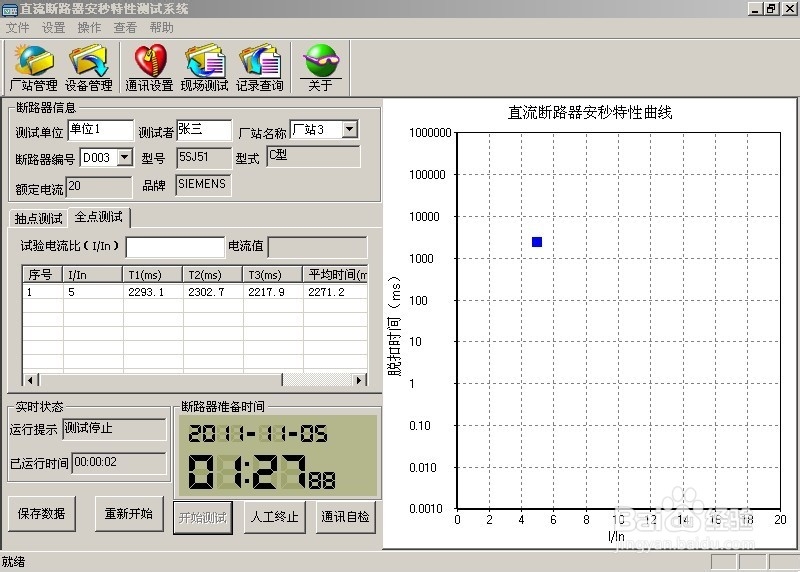Minimize the application window
This screenshot has height=572, width=800.
[x=756, y=9]
